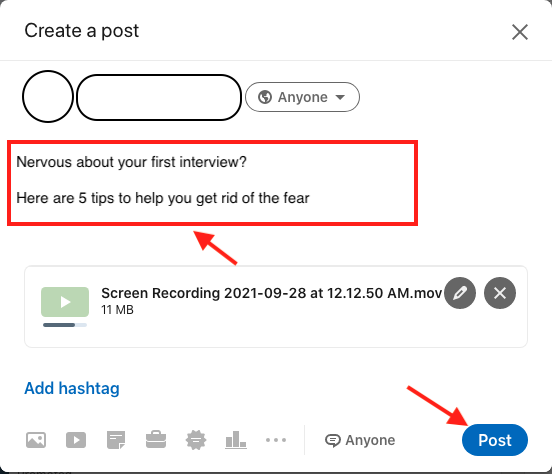This screenshot has width=552, height=474.
Task: Edit the attached video with pencil icon
Action: (460, 293)
